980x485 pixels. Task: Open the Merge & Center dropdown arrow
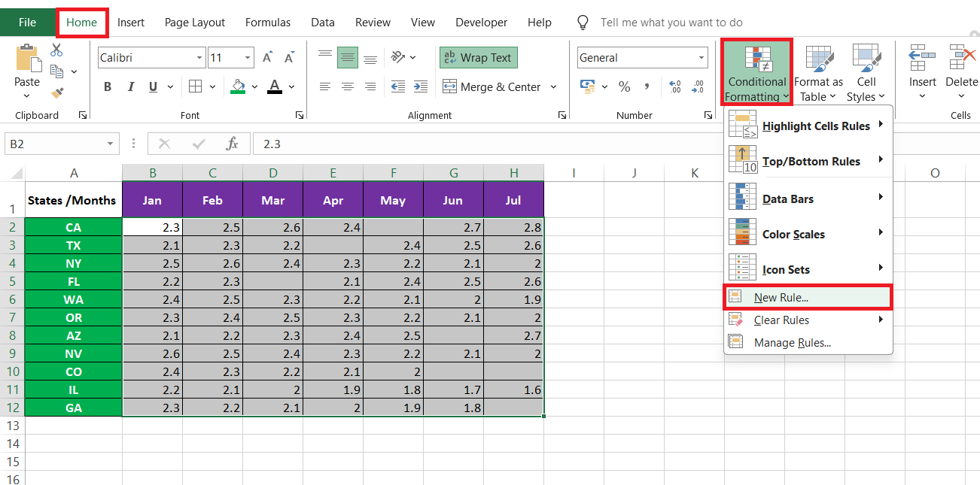pos(553,87)
